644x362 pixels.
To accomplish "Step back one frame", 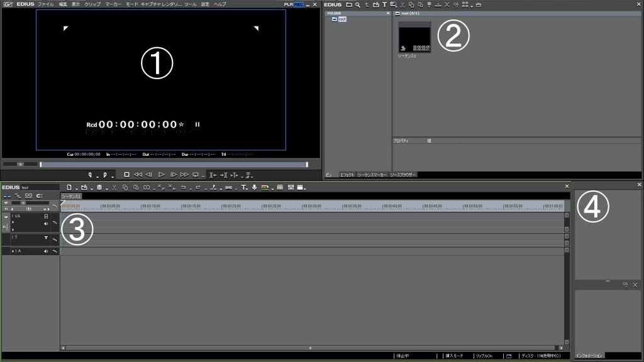I will pos(148,175).
